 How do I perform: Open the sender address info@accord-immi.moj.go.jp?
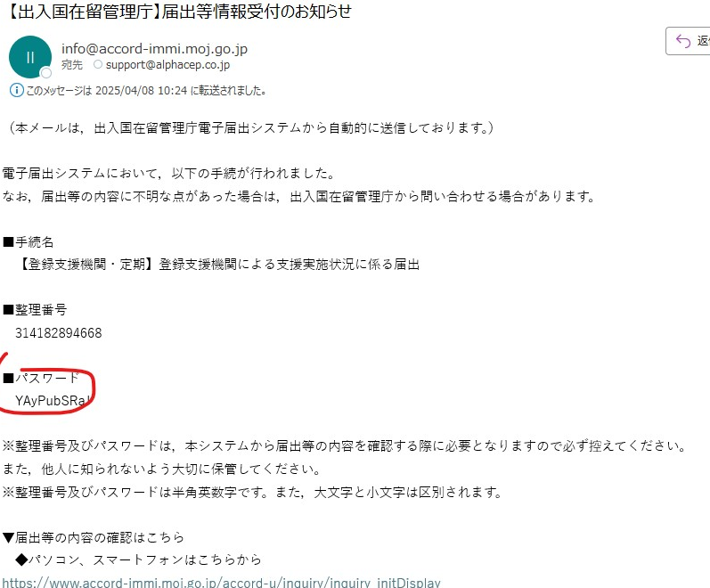tap(154, 48)
